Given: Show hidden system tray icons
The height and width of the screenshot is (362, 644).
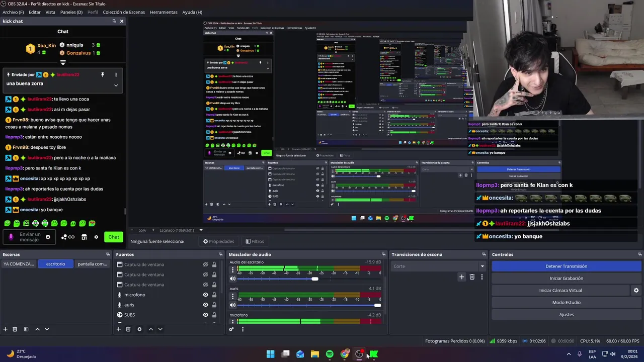Looking at the screenshot, I should [x=569, y=354].
